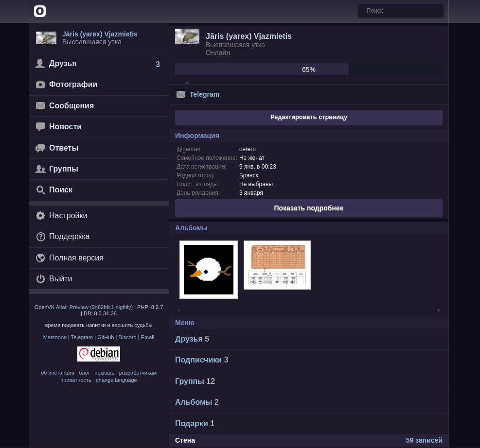Open Поиск in the sidebar
This screenshot has width=480, height=448.
tap(99, 190)
